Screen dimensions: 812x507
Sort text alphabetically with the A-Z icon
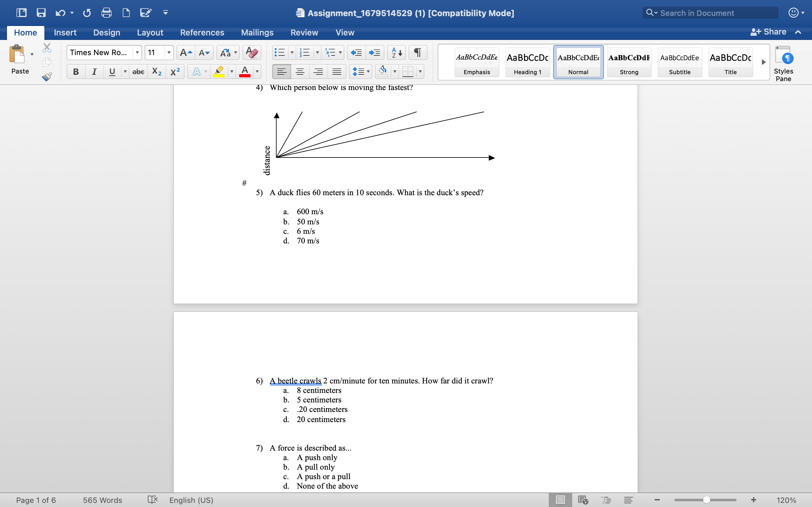pos(396,52)
